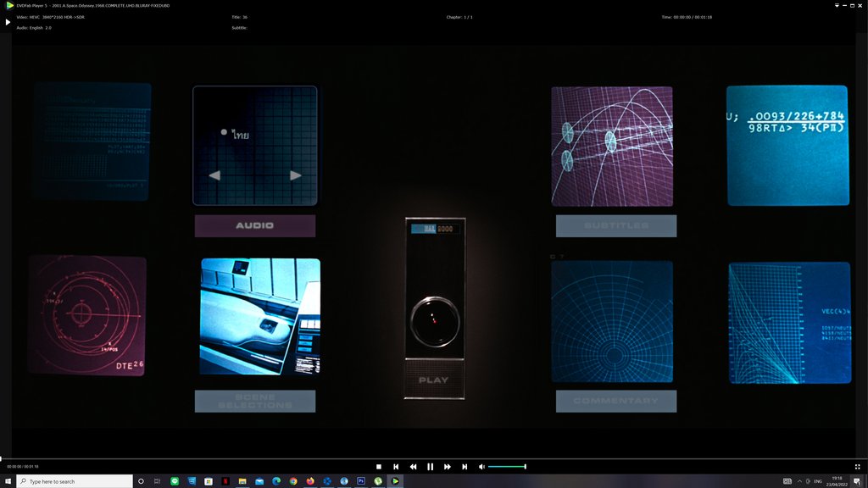Skip to previous chapter in player controls
Viewport: 868px width, 488px height.
coord(396,467)
